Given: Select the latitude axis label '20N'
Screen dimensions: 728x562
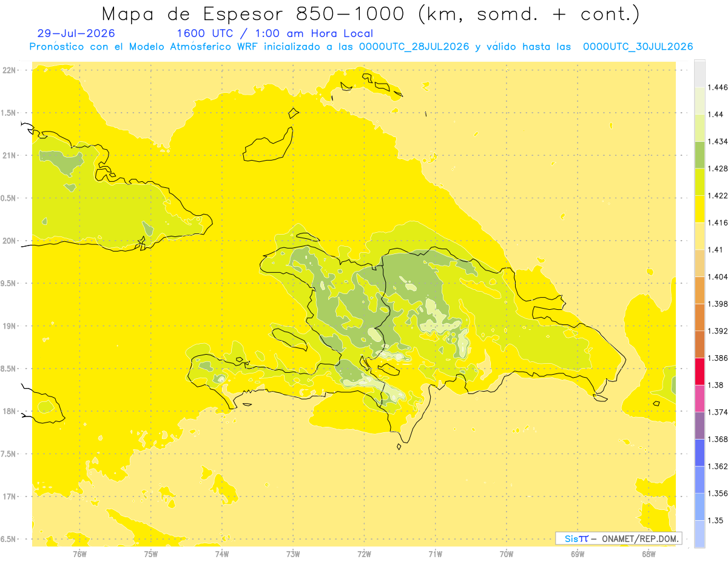Looking at the screenshot, I should (x=10, y=241).
